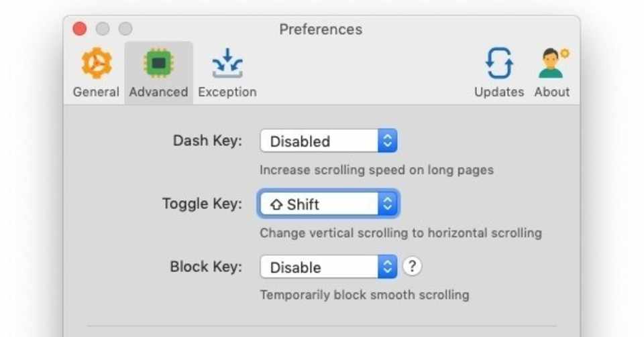644x337 pixels.
Task: Click the General gear icon
Action: [96, 63]
